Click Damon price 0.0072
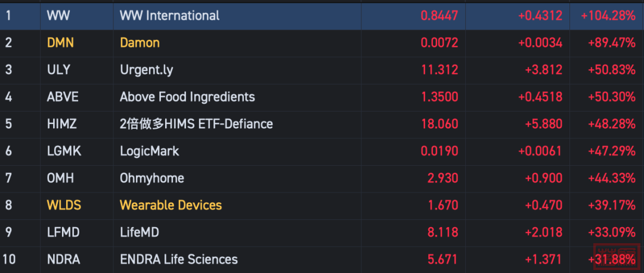This screenshot has width=644, height=273. pos(439,43)
